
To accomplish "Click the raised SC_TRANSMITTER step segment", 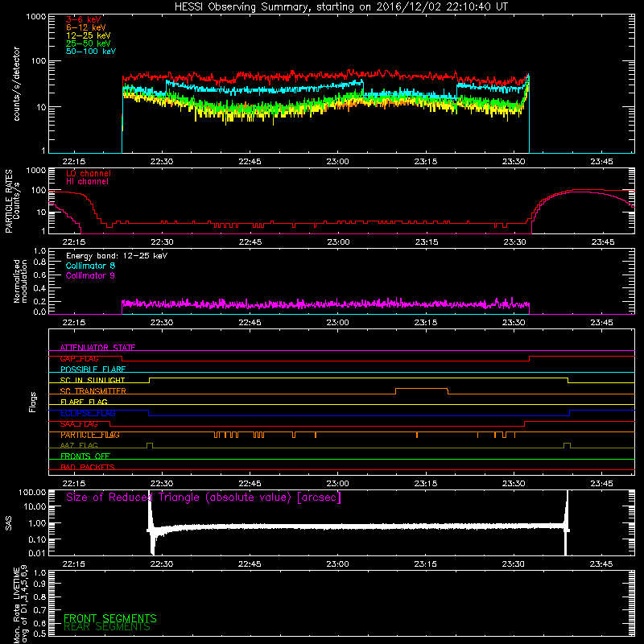I will click(x=421, y=389).
